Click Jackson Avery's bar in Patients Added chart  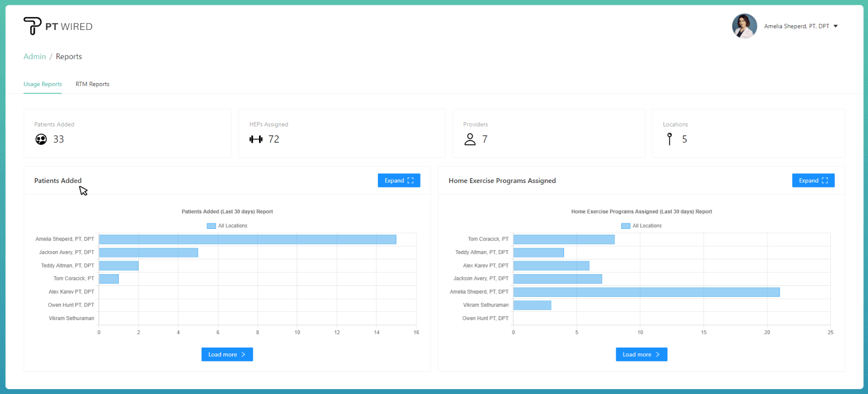tap(148, 253)
